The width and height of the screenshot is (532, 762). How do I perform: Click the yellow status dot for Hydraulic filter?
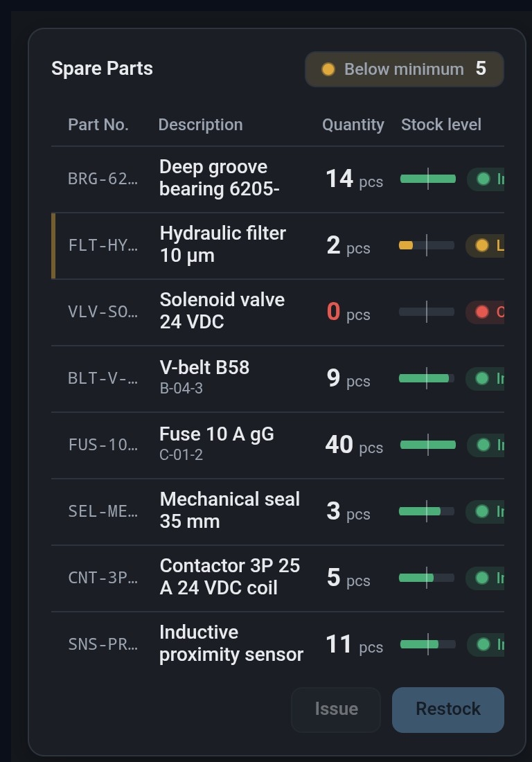click(x=482, y=245)
